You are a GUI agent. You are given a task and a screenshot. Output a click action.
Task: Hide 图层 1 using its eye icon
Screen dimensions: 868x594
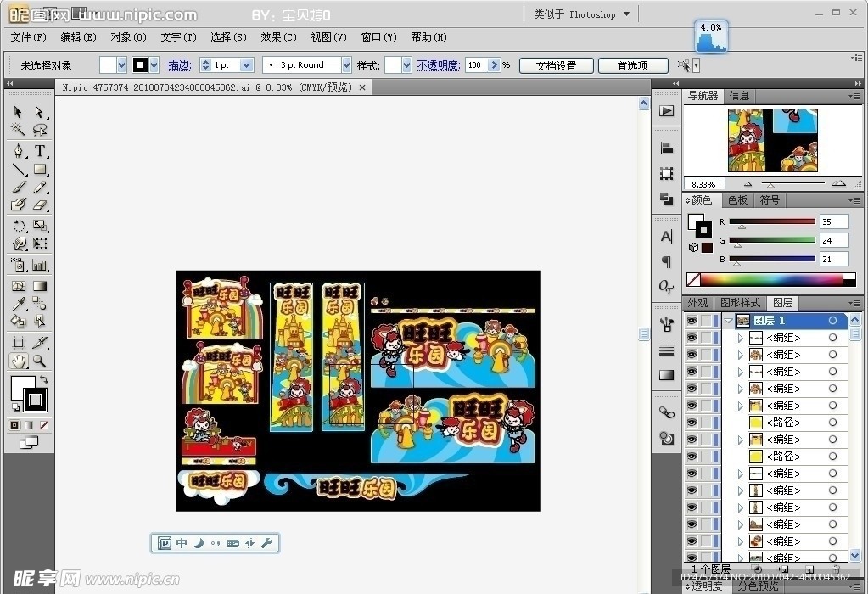[692, 321]
